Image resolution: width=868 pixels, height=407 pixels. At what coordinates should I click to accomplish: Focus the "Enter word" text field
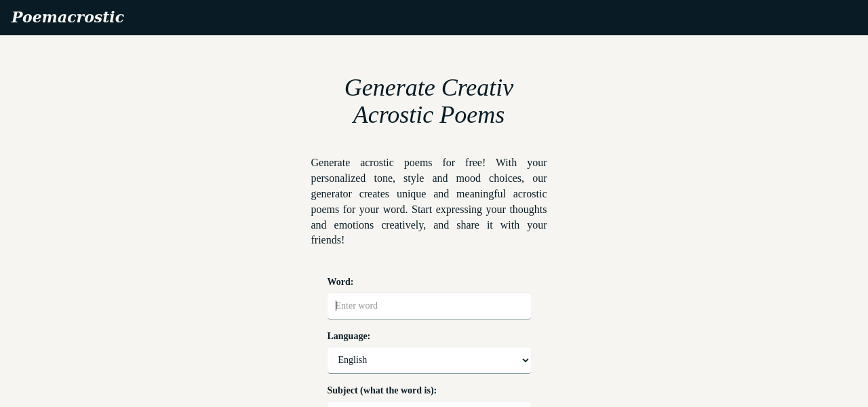pos(429,306)
